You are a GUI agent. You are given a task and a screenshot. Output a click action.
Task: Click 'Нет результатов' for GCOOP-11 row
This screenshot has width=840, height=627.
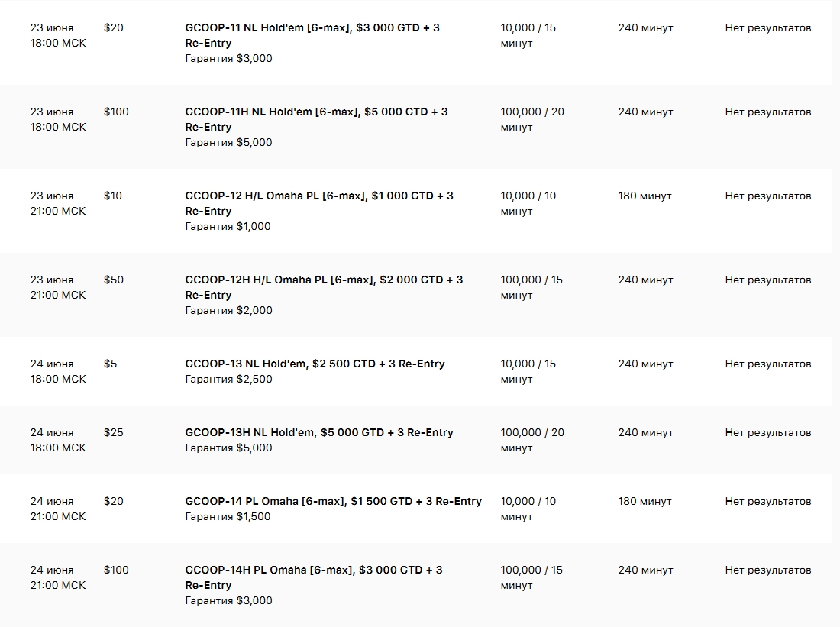tap(768, 27)
